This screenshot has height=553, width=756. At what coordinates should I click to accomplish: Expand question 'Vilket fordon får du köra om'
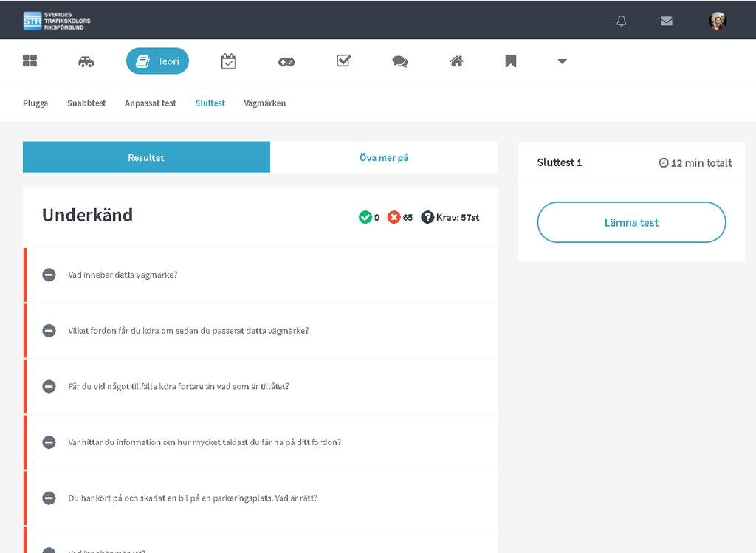click(x=261, y=331)
